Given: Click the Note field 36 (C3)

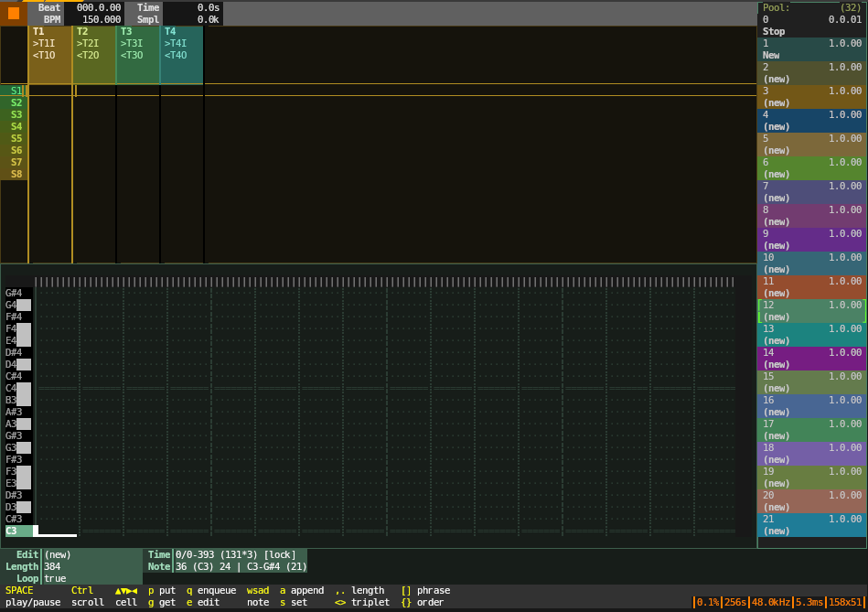Looking at the screenshot, I should [x=241, y=566].
